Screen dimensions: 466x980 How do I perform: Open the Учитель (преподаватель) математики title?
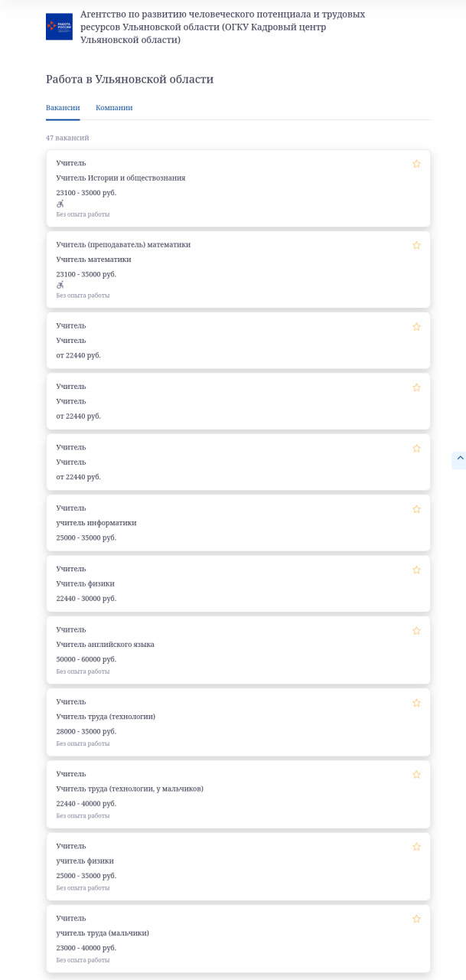click(123, 244)
